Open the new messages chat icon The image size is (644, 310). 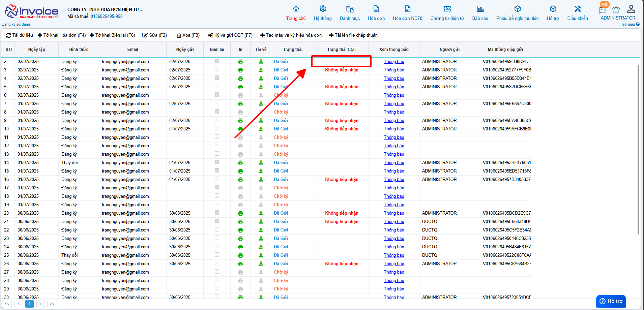(x=603, y=9)
